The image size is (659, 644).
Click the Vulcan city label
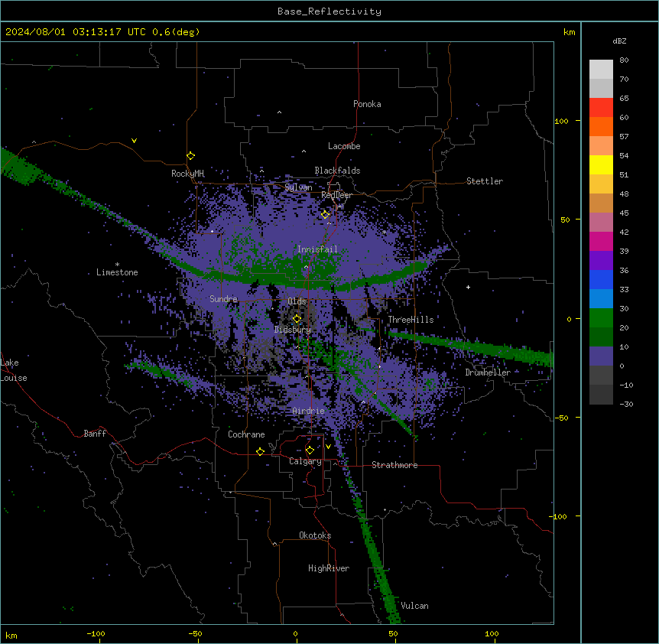(415, 606)
